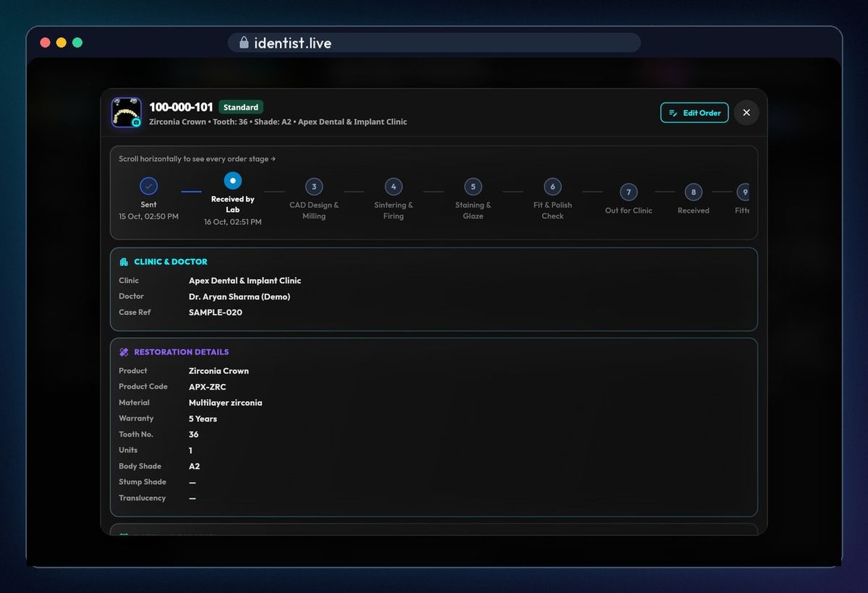The image size is (868, 593).
Task: Click the Translucency label
Action: click(x=142, y=498)
